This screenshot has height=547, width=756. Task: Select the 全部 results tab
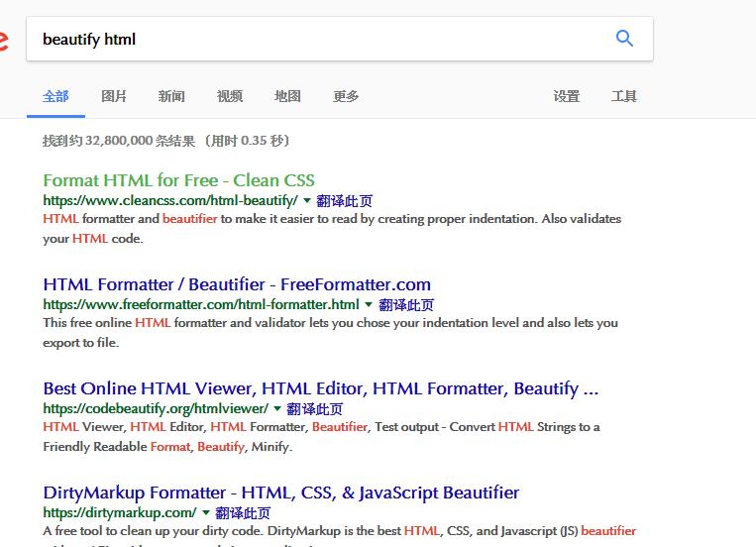pos(55,96)
